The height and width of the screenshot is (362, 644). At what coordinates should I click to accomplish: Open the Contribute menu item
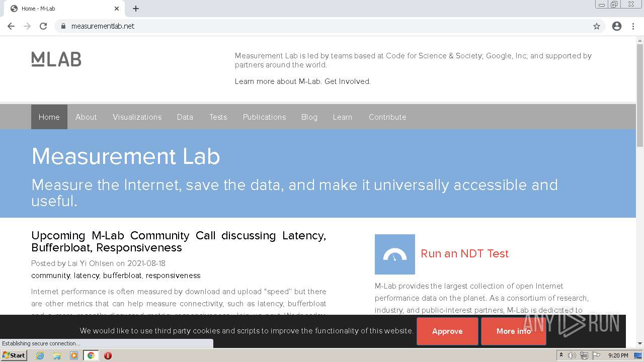click(387, 117)
